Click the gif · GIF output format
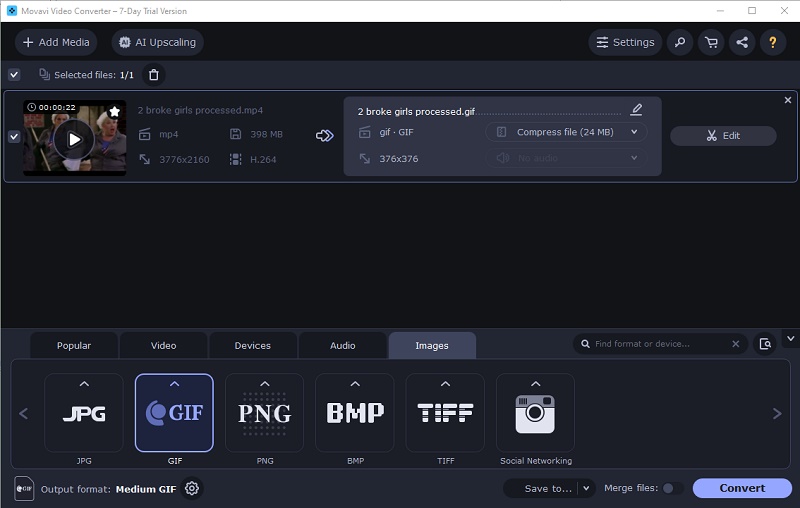Screen dimensions: 800x508 point(396,132)
